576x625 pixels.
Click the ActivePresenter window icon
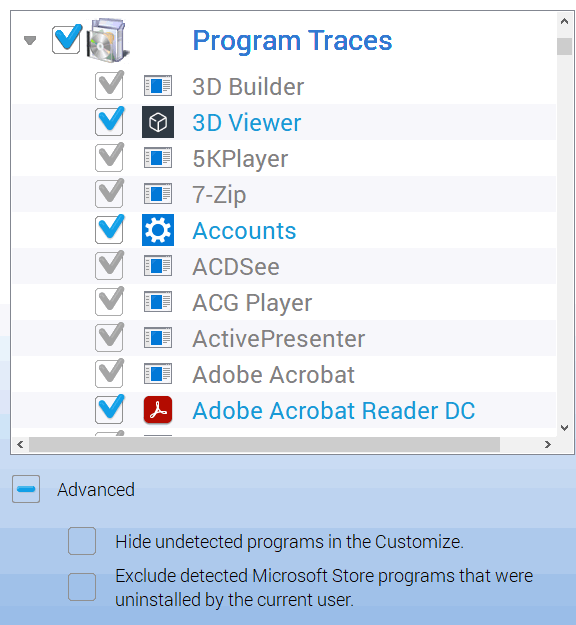[x=158, y=338]
